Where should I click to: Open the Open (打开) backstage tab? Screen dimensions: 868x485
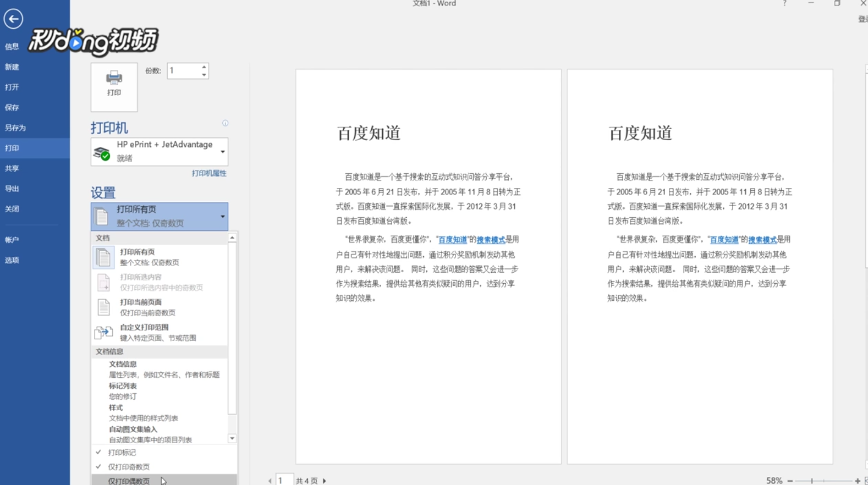35,87
